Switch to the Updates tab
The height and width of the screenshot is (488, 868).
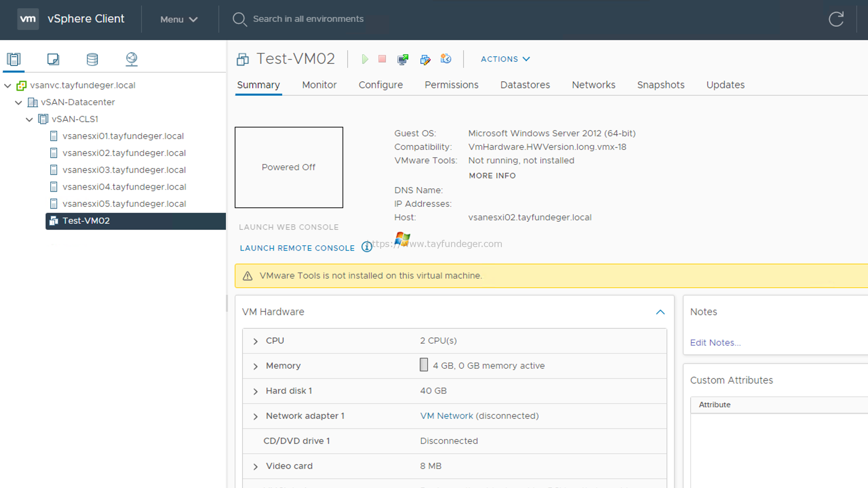725,85
